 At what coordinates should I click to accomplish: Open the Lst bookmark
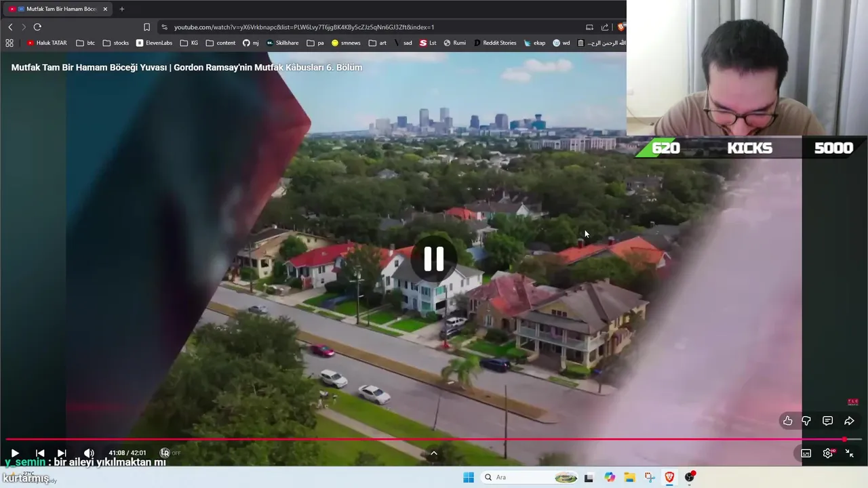coord(428,43)
